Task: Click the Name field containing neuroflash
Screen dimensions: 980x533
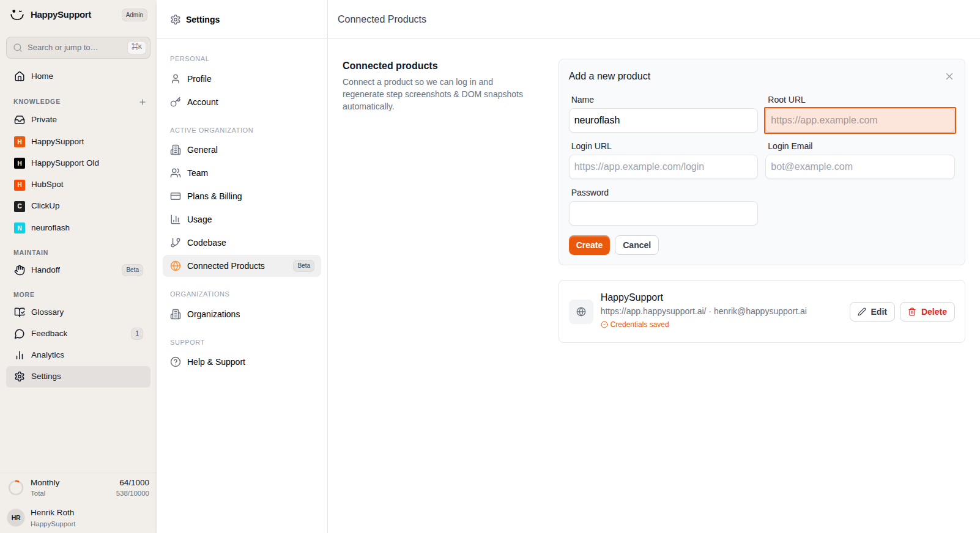Action: 663,120
